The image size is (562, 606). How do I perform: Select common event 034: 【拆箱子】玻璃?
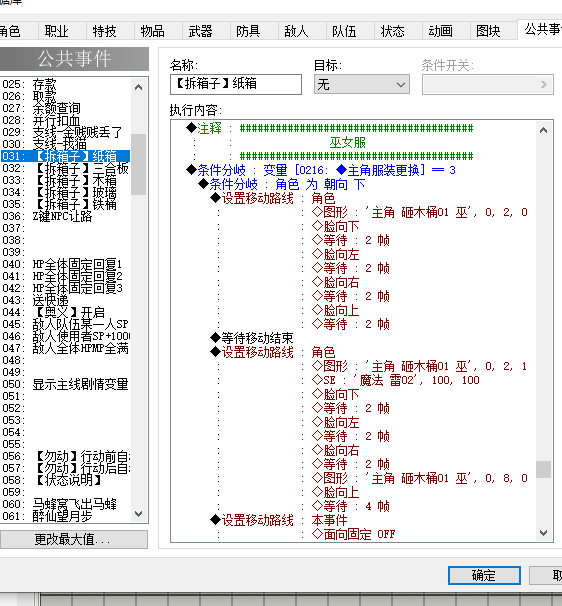coord(65,192)
